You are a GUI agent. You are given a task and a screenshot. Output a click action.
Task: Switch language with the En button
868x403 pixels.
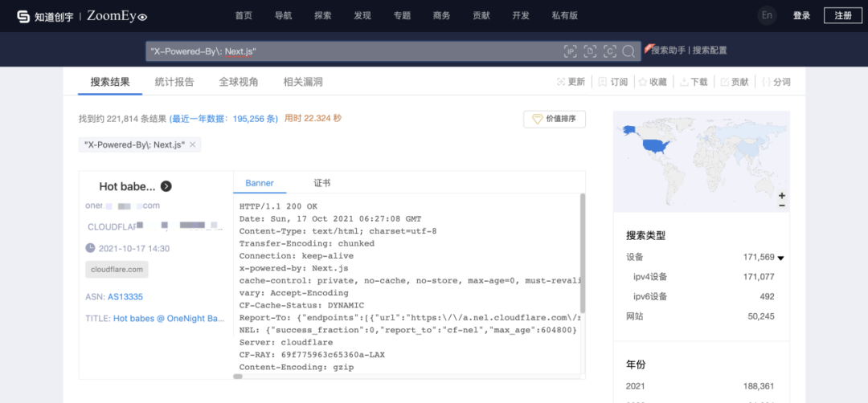point(767,15)
